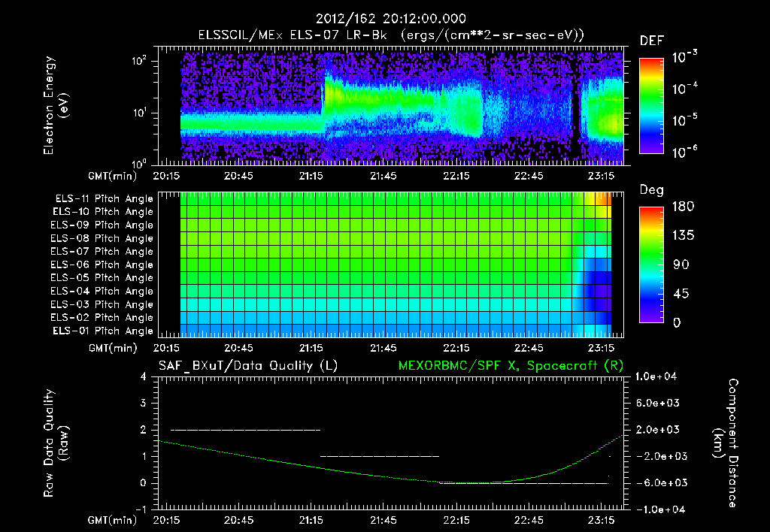Select the 'ELS-11 Pitch Angle' row label
Viewport: 770px width, 532px height.
coord(104,199)
